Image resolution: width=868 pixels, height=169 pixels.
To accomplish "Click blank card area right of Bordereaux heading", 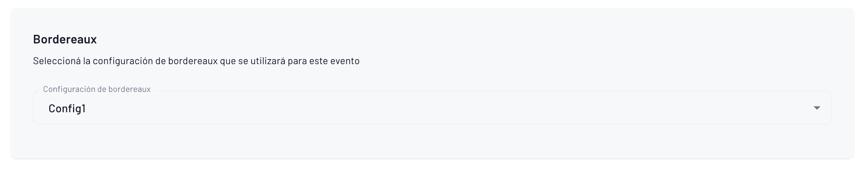I will coord(469,39).
